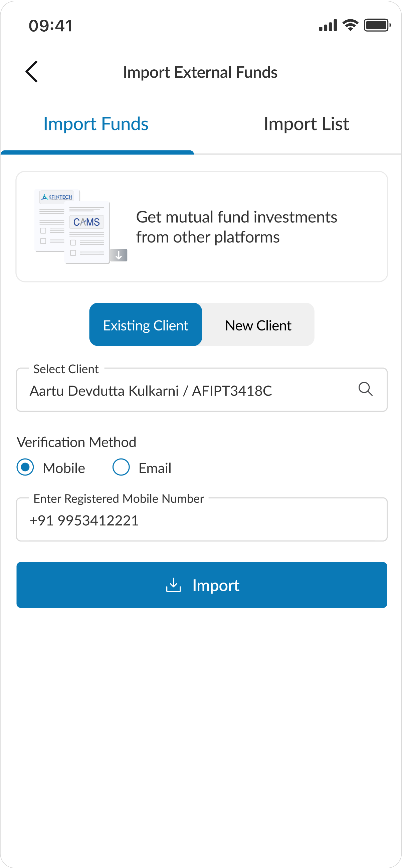Open the Import Funds tab
Screen dimensions: 402x868
[96, 124]
